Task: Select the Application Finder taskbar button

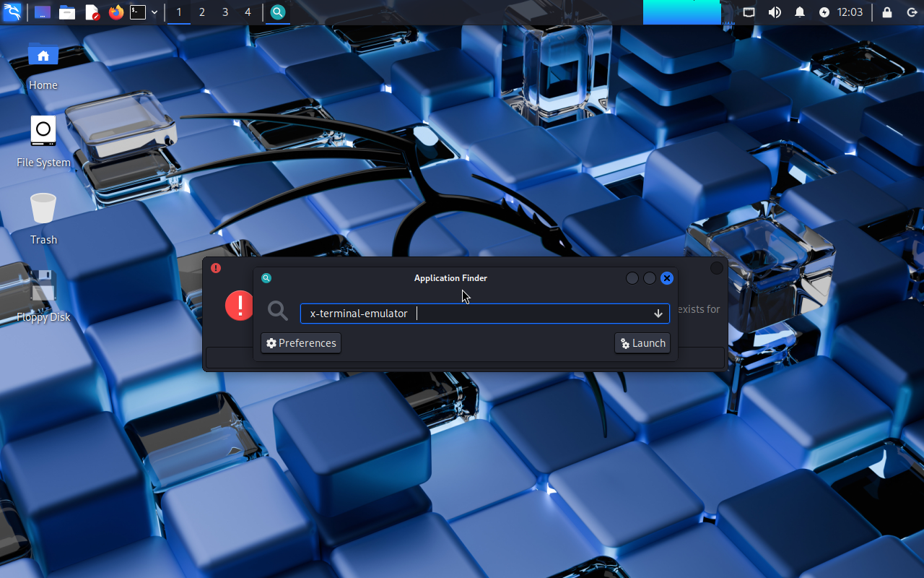Action: tap(278, 12)
